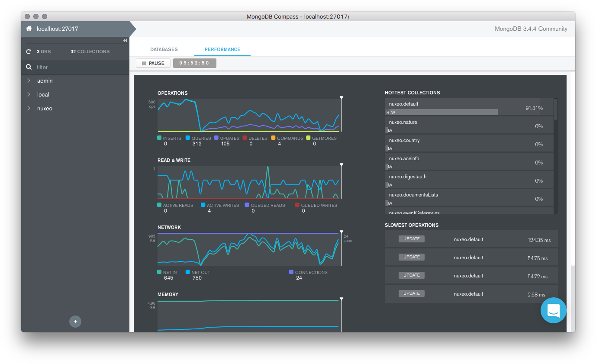Image resolution: width=596 pixels, height=364 pixels.
Task: Click the Active Writes legend swatch
Action: 203,205
